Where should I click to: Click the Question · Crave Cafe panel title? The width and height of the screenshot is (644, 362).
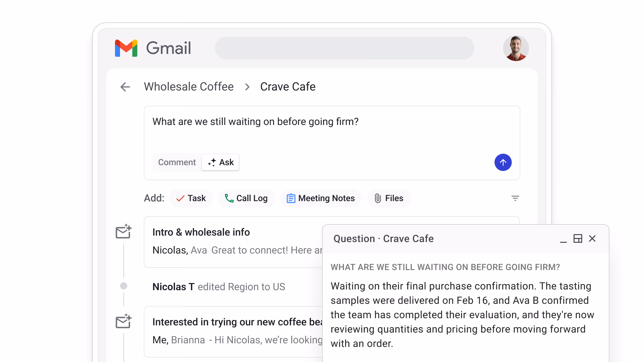click(383, 238)
